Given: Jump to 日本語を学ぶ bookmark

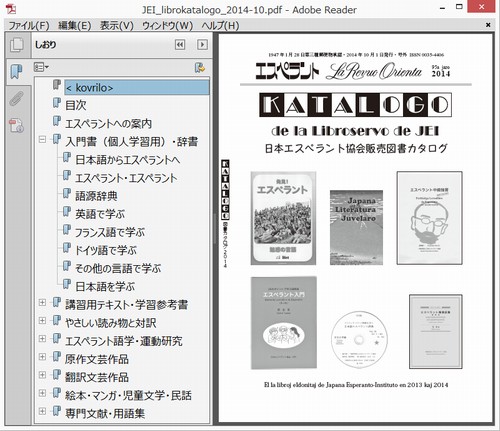Looking at the screenshot, I should (x=105, y=287).
